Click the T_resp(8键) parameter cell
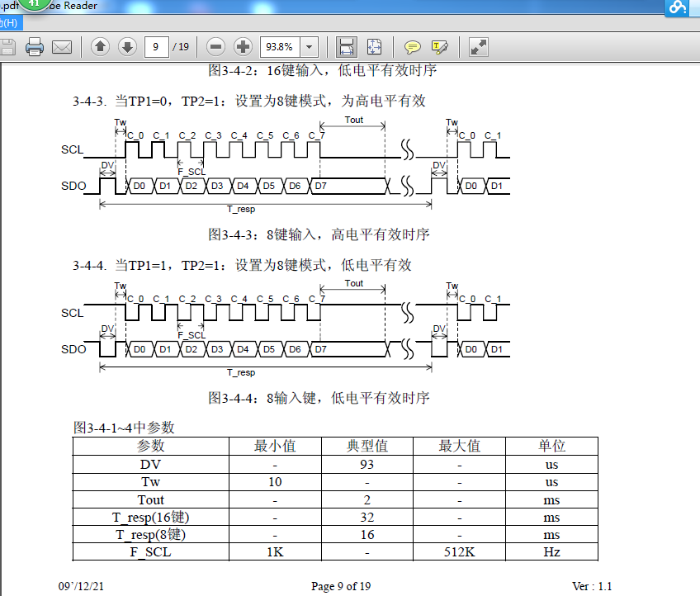The image size is (700, 596). pyautogui.click(x=151, y=534)
